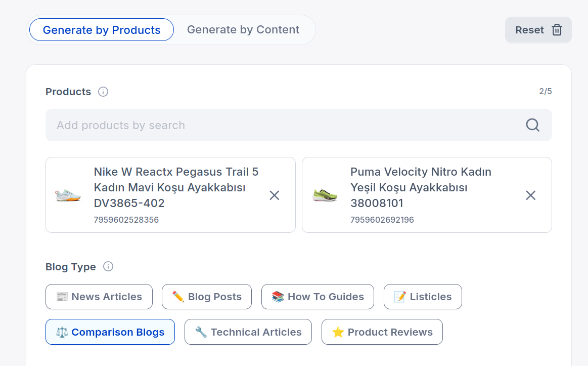Remove the Puma Velocity Nitro product
This screenshot has height=366, width=588.
(531, 195)
